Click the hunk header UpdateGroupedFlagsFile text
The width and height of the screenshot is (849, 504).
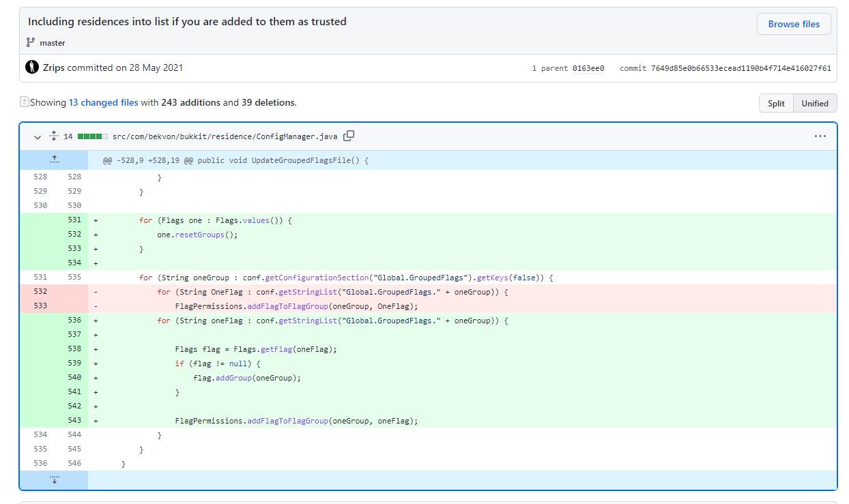pos(235,161)
